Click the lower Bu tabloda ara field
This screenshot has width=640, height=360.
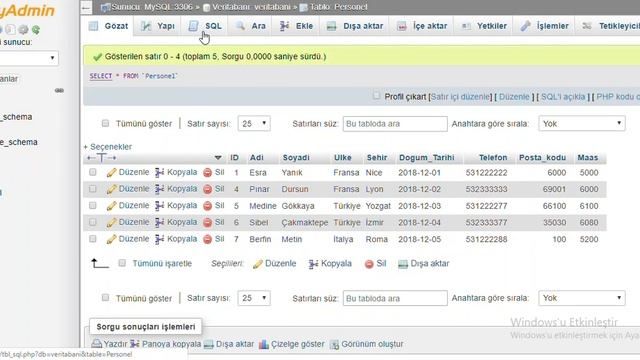pyautogui.click(x=395, y=298)
